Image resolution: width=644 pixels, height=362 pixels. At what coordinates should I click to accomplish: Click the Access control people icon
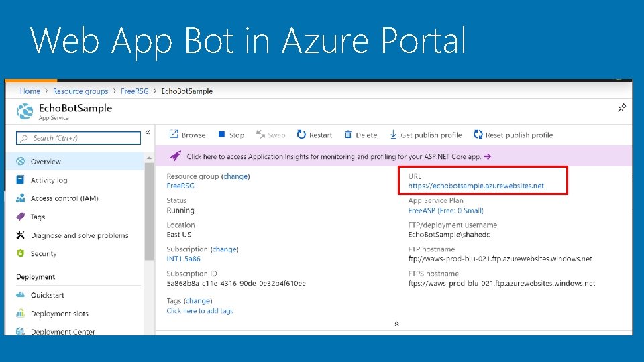[x=21, y=198]
